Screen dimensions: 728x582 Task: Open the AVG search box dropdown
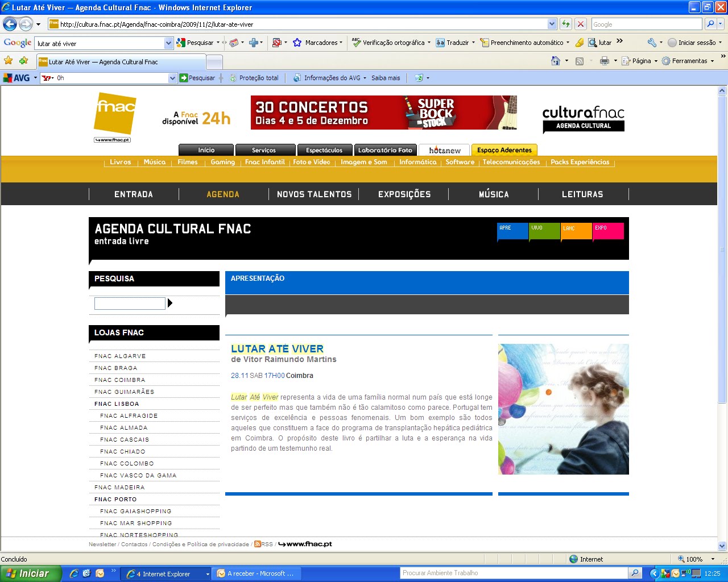point(173,78)
